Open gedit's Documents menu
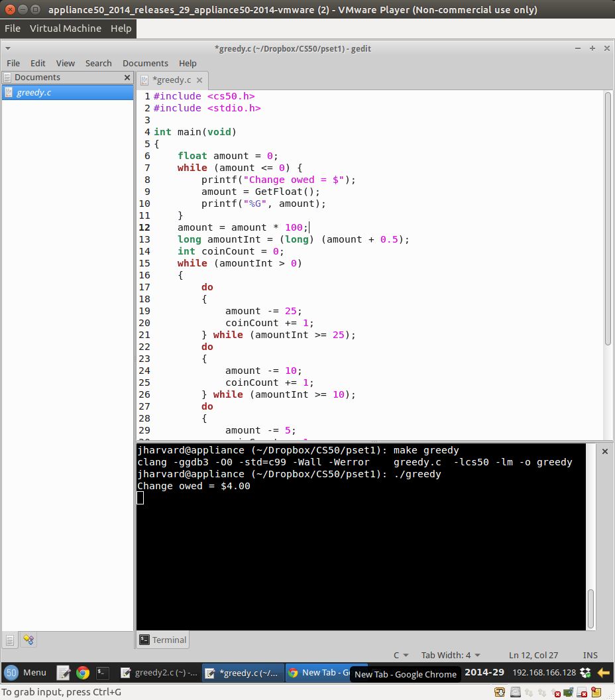Screen dimensions: 615x700 (145, 63)
